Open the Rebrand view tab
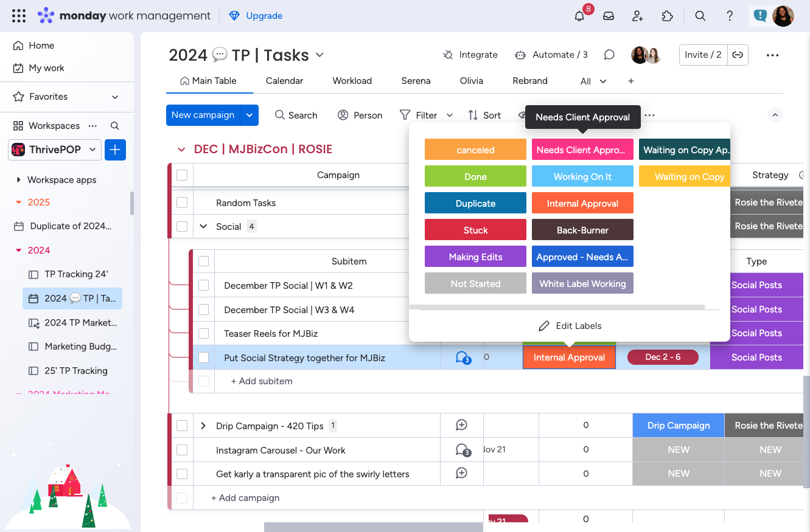 tap(530, 81)
